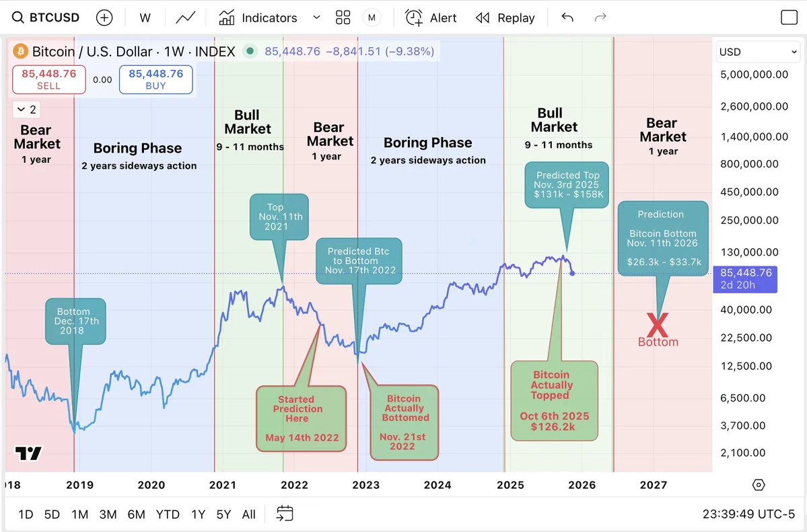
Task: Undo the last chart action
Action: click(567, 17)
